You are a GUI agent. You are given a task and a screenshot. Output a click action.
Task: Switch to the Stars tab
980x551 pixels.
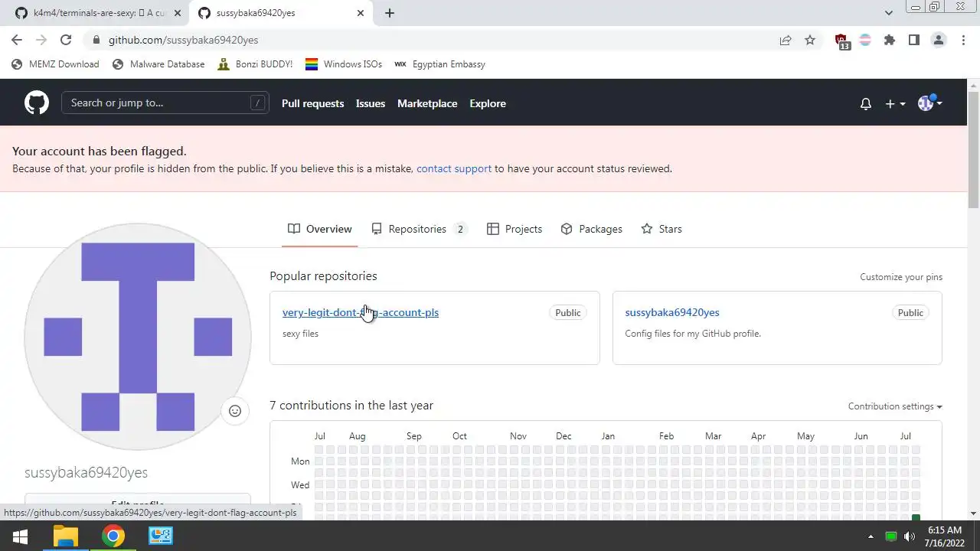(661, 229)
